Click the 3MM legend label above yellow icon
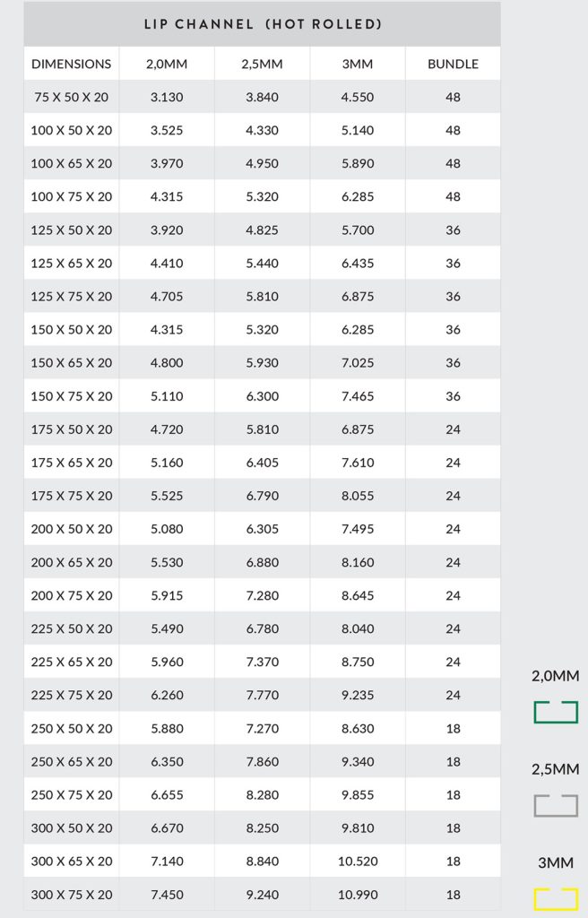 tap(556, 862)
